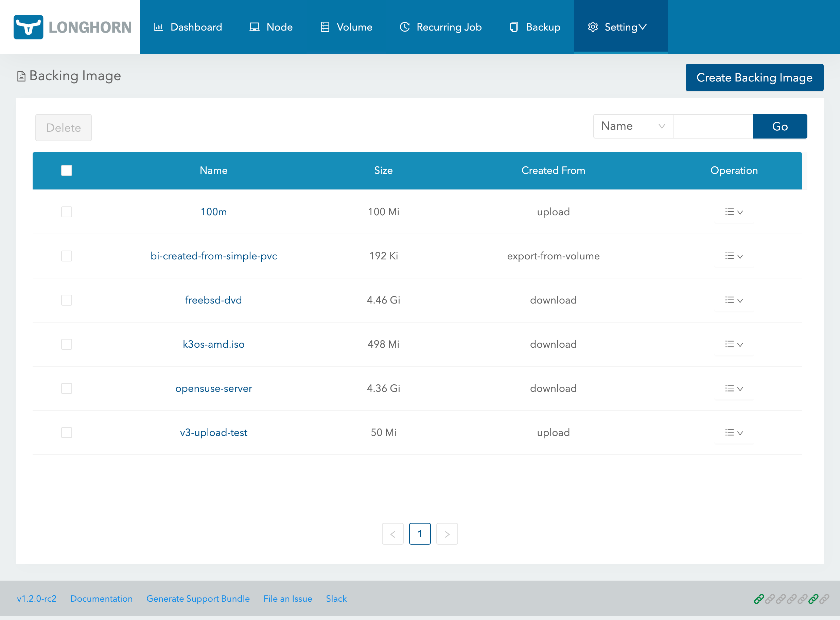Viewport: 840px width, 620px height.
Task: Click the Setting gear icon
Action: pyautogui.click(x=593, y=27)
